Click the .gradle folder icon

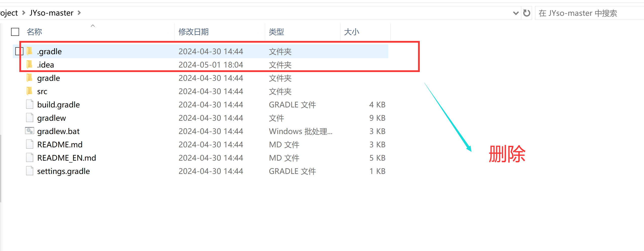tap(29, 51)
